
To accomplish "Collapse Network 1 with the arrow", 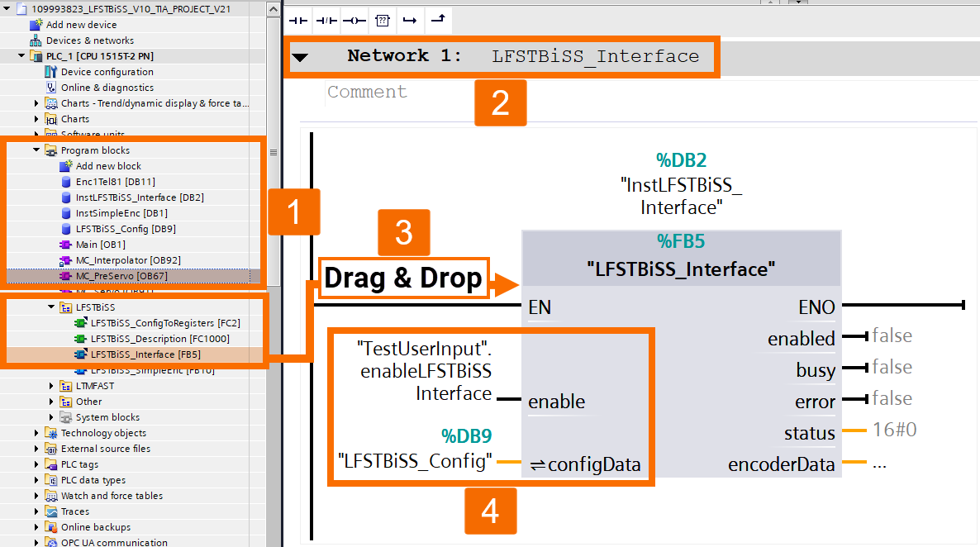I will point(301,58).
